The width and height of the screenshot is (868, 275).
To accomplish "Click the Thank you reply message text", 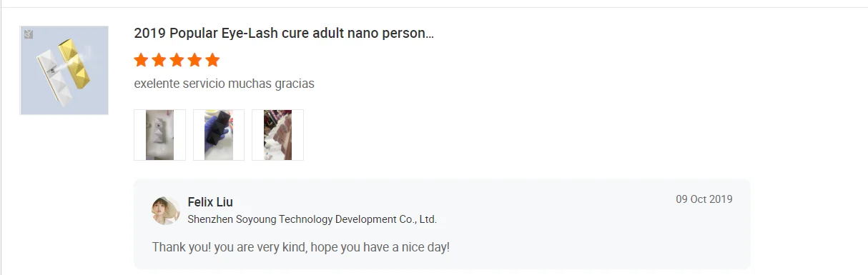I will (x=301, y=248).
